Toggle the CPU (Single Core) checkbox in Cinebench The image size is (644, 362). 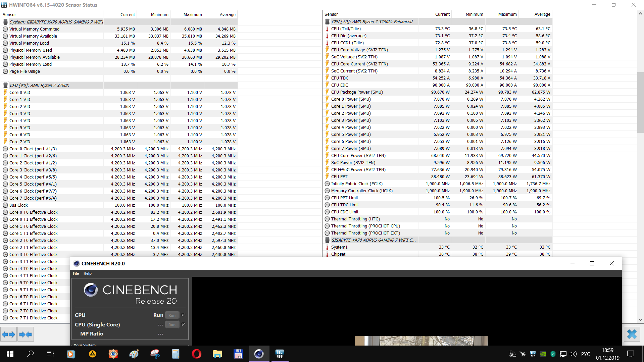(183, 324)
